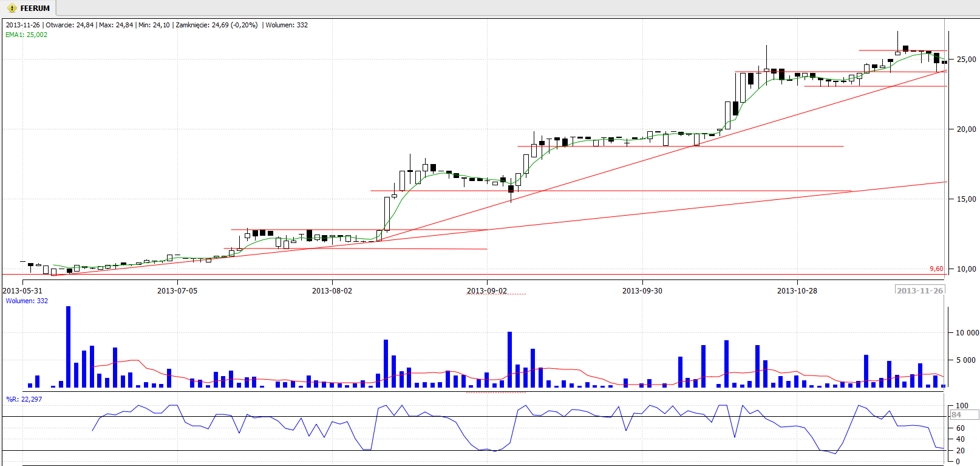Click the FEERUM tab warning icon
Image resolution: width=980 pixels, height=466 pixels.
12,9
